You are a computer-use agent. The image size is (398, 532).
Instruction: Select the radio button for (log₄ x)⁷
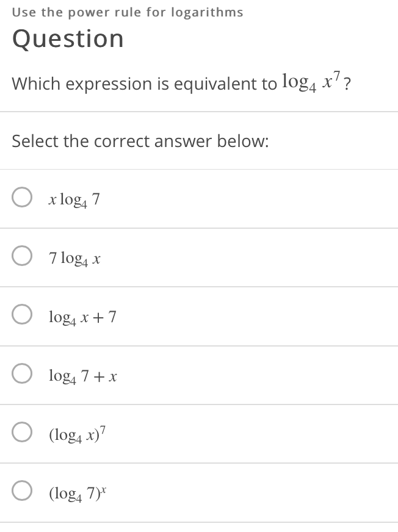point(22,431)
